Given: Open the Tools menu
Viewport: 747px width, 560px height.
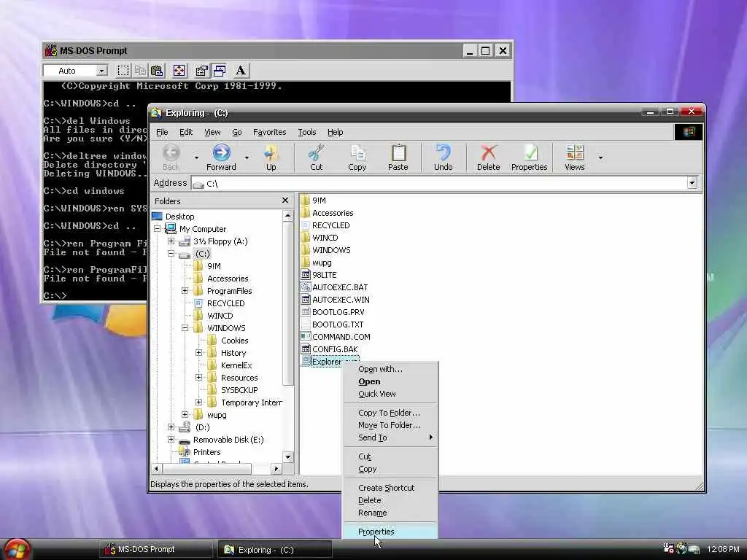Looking at the screenshot, I should pos(307,132).
